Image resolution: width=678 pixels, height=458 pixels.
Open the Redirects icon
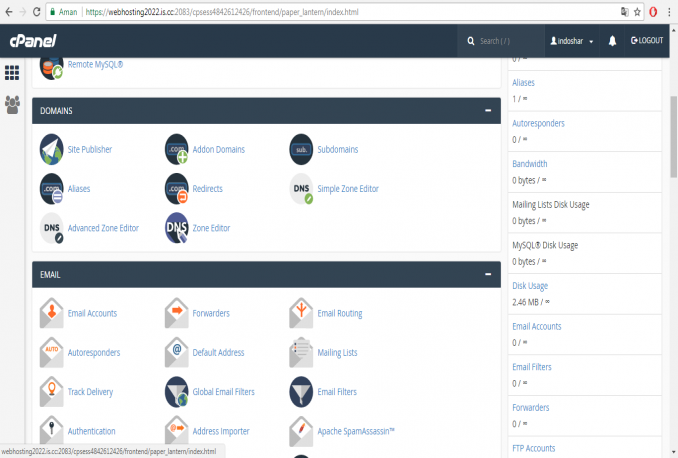click(x=176, y=189)
